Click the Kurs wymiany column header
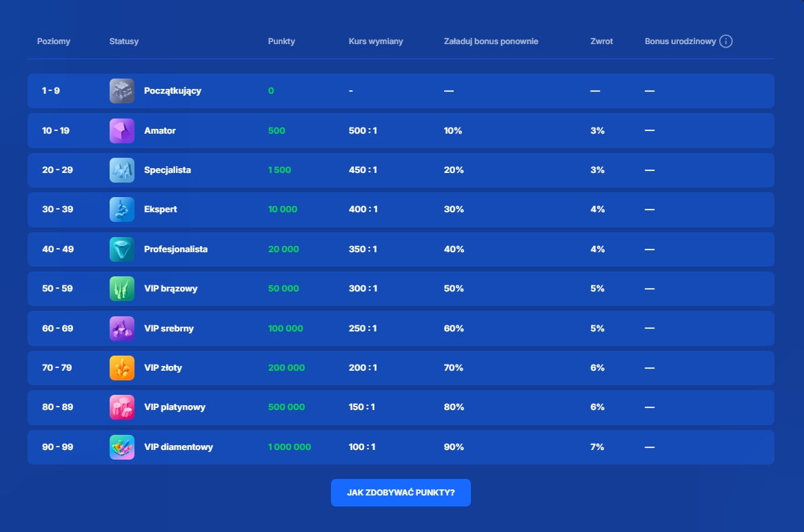 tap(376, 41)
